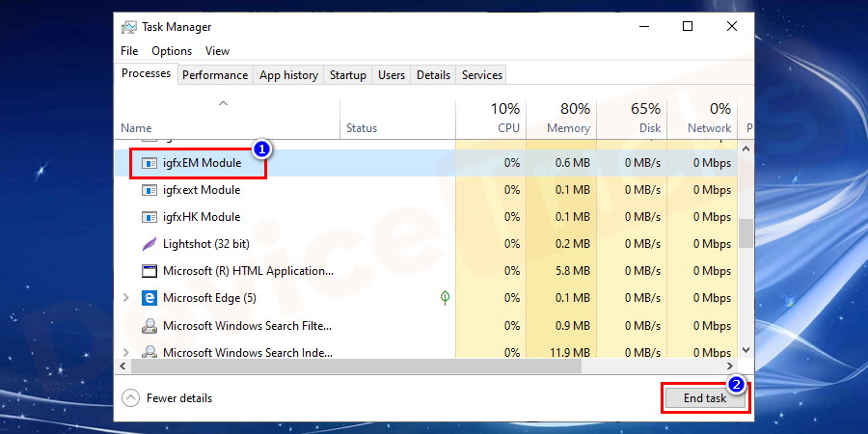Maximize the Task Manager window
The width and height of the screenshot is (868, 434).
coord(688,26)
